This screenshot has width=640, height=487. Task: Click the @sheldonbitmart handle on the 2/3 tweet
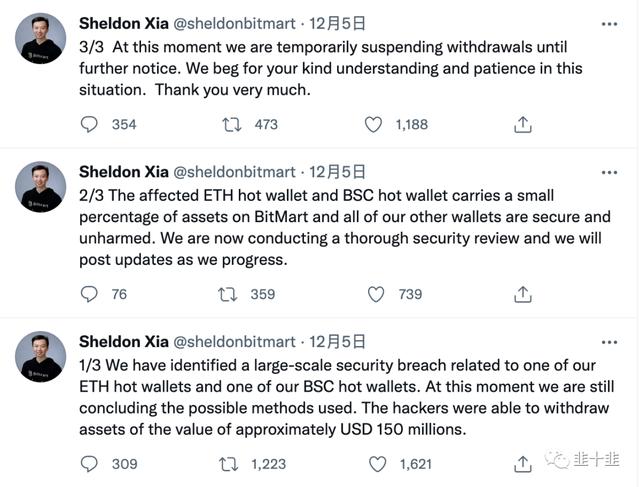[236, 172]
